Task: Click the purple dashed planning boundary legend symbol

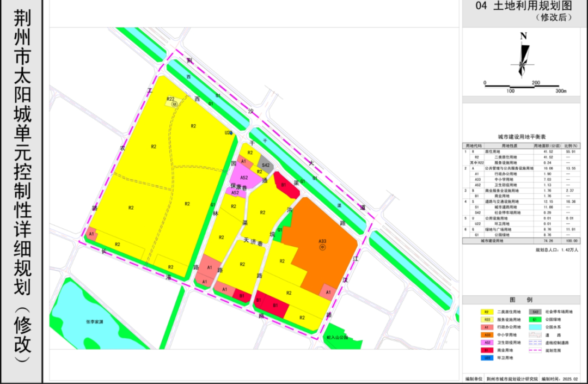Action: click(x=535, y=343)
